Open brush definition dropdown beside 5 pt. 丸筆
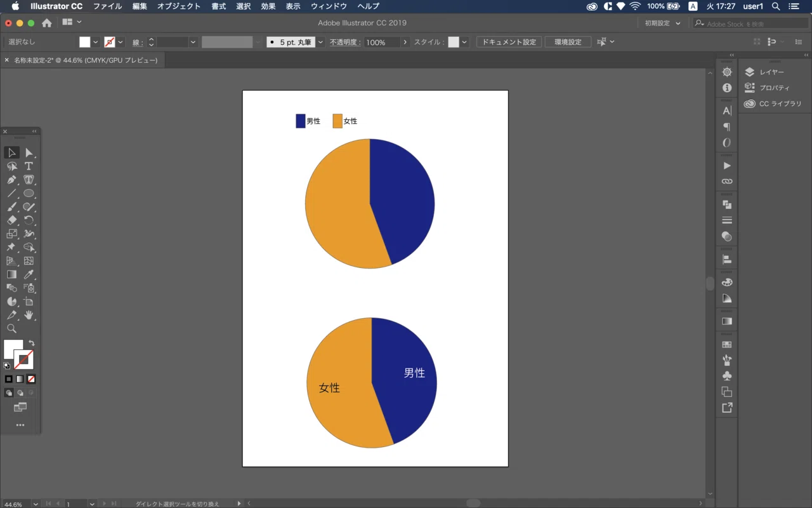This screenshot has width=812, height=508. pyautogui.click(x=320, y=42)
